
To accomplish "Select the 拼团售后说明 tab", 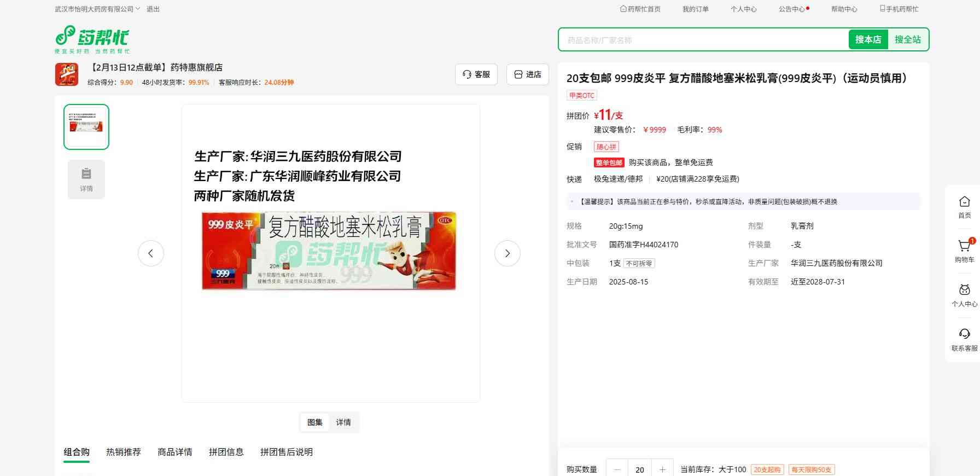I will [x=286, y=452].
